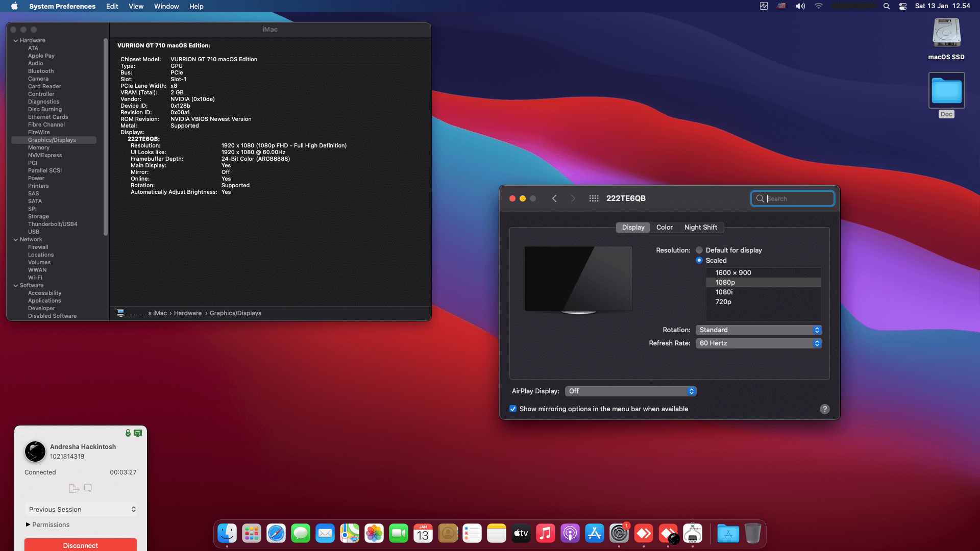Viewport: 980px width, 551px height.
Task: Select the Display tab
Action: coord(633,227)
